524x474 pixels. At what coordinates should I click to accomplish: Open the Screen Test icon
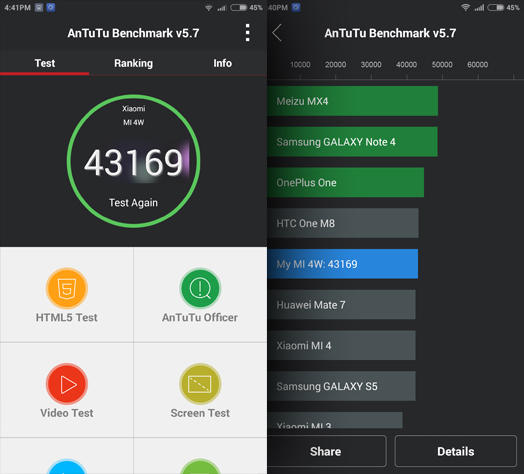[x=200, y=384]
